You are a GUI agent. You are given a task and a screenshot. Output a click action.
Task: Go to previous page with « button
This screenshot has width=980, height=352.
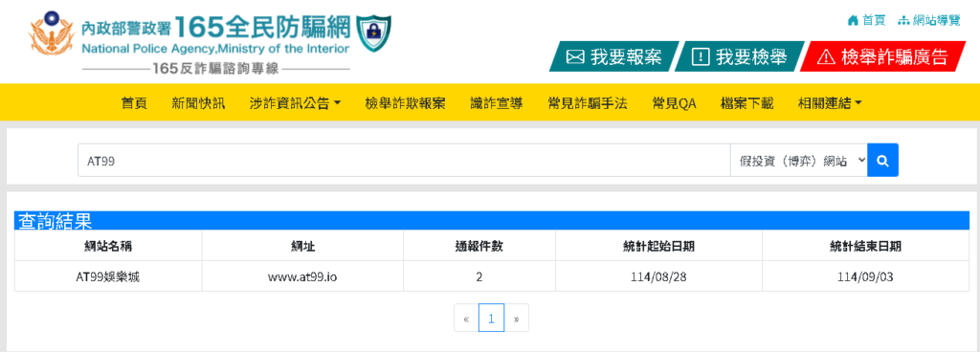pyautogui.click(x=466, y=319)
